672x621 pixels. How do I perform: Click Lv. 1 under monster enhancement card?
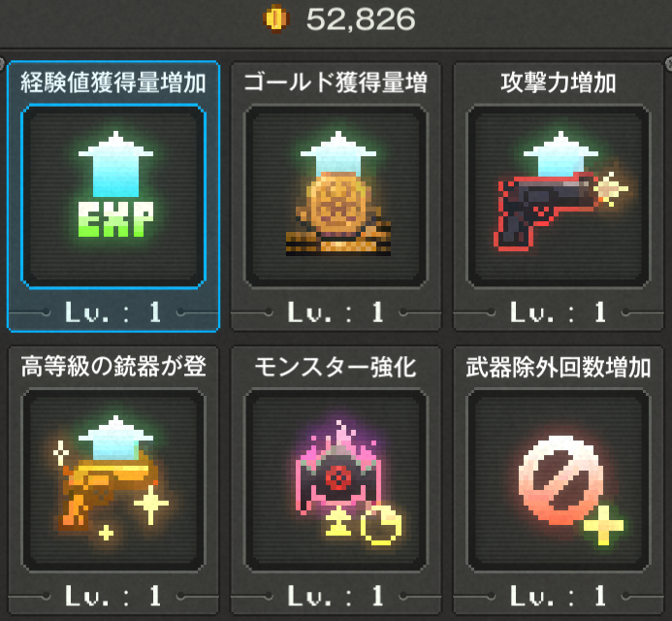336,596
